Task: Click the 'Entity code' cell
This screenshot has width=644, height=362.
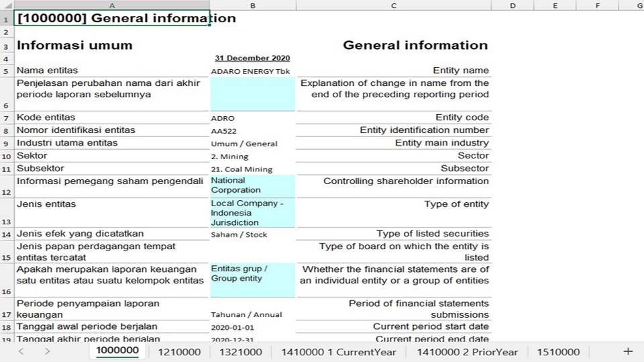Action: [394, 118]
